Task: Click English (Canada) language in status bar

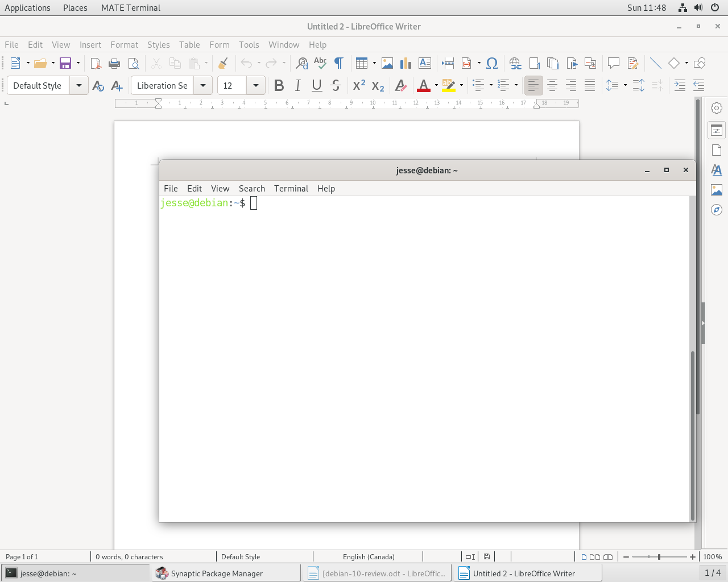Action: (369, 557)
